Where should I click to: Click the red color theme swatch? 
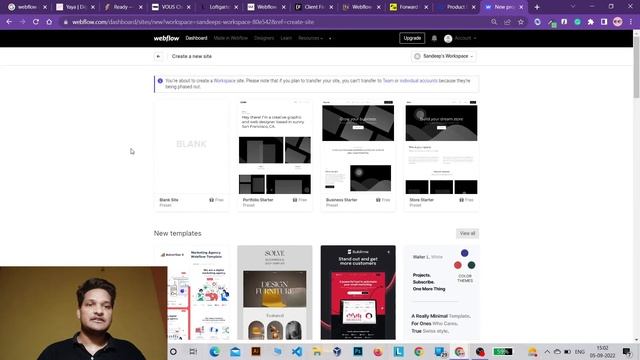tap(458, 265)
